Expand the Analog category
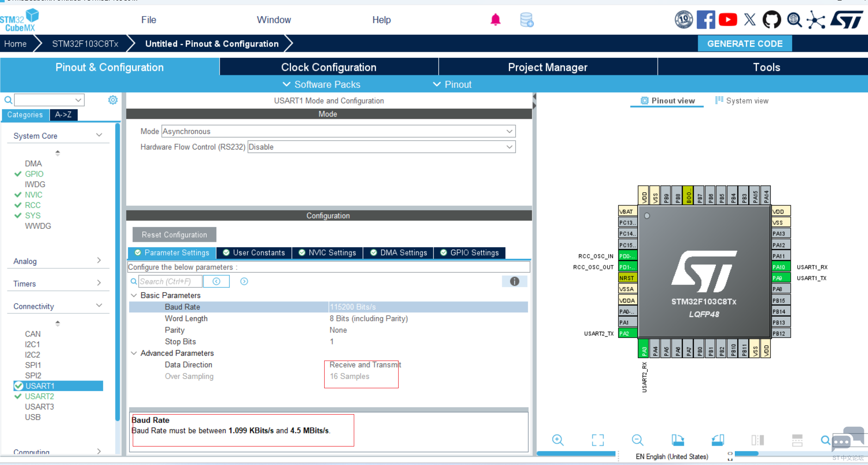This screenshot has height=465, width=868. pyautogui.click(x=98, y=261)
